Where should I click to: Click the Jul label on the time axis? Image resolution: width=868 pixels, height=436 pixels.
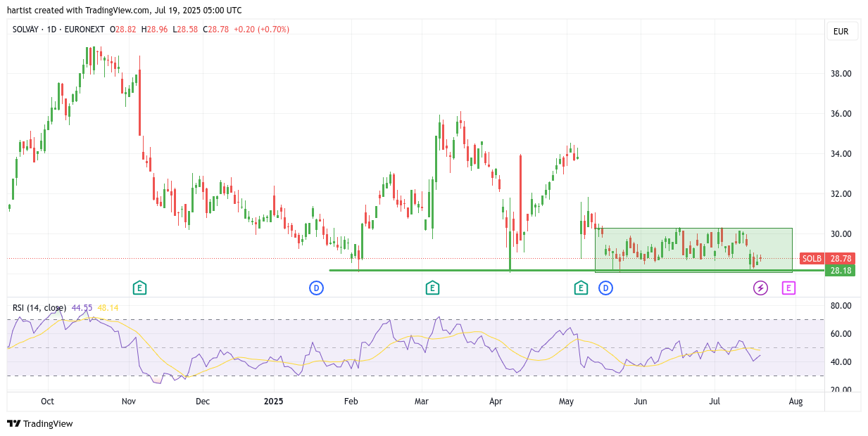point(715,402)
